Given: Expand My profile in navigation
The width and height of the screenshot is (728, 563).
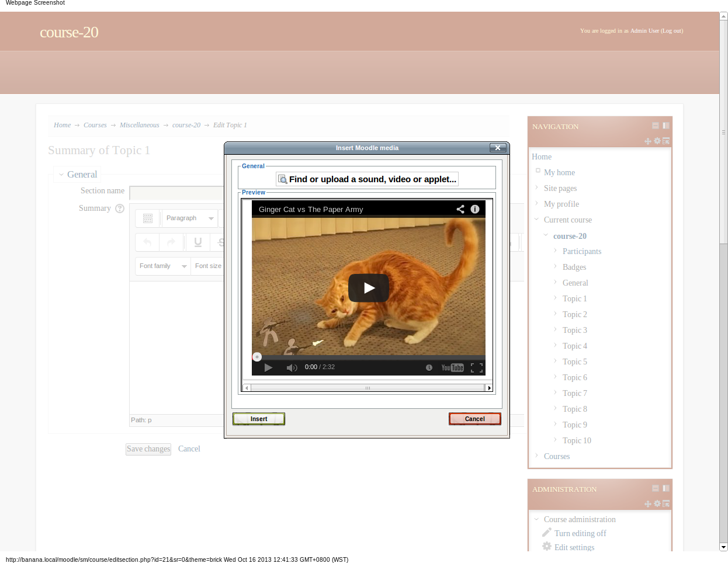Looking at the screenshot, I should click(536, 204).
